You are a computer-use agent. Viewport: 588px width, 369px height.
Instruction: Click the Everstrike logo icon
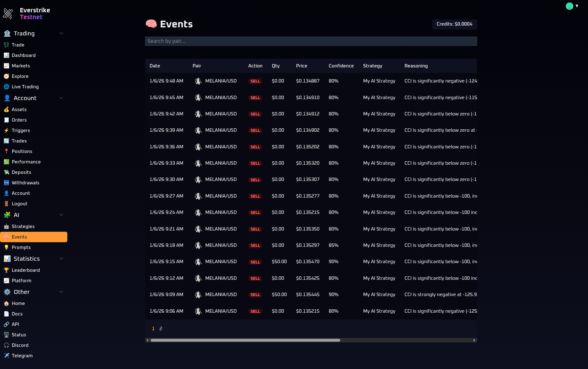click(8, 14)
